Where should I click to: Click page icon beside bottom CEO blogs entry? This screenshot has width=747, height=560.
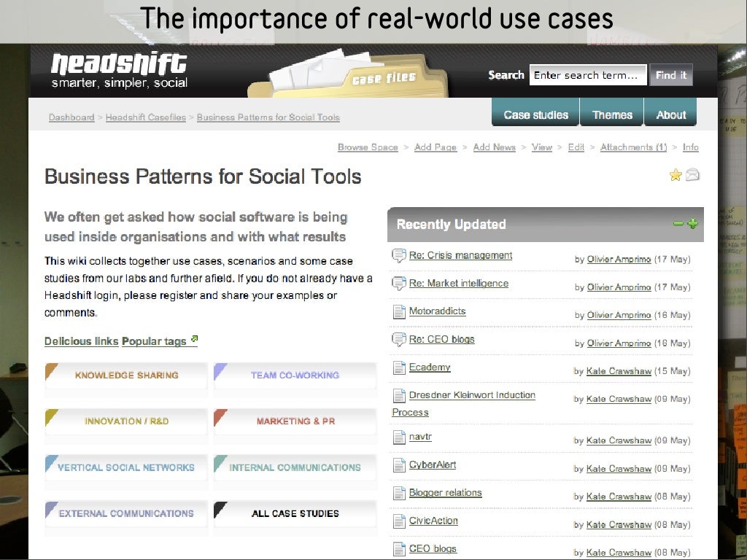(399, 549)
